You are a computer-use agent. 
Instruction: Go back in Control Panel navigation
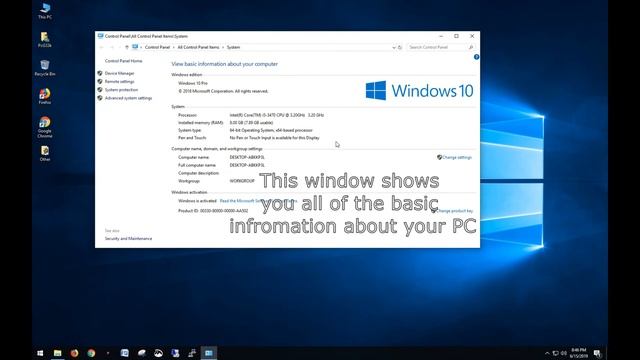coord(102,47)
